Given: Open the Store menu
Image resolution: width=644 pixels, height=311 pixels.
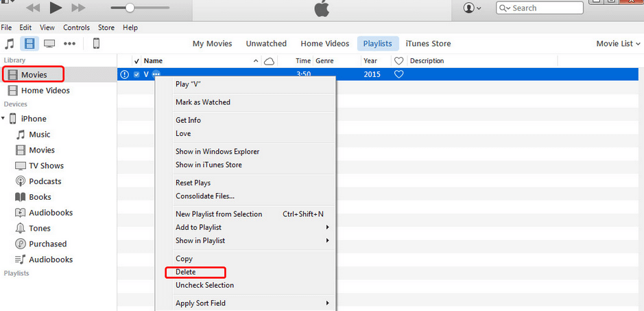Looking at the screenshot, I should pyautogui.click(x=106, y=27).
